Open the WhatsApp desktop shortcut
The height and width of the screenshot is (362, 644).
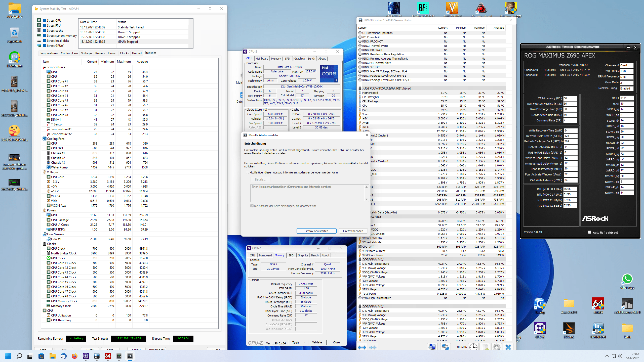627,281
